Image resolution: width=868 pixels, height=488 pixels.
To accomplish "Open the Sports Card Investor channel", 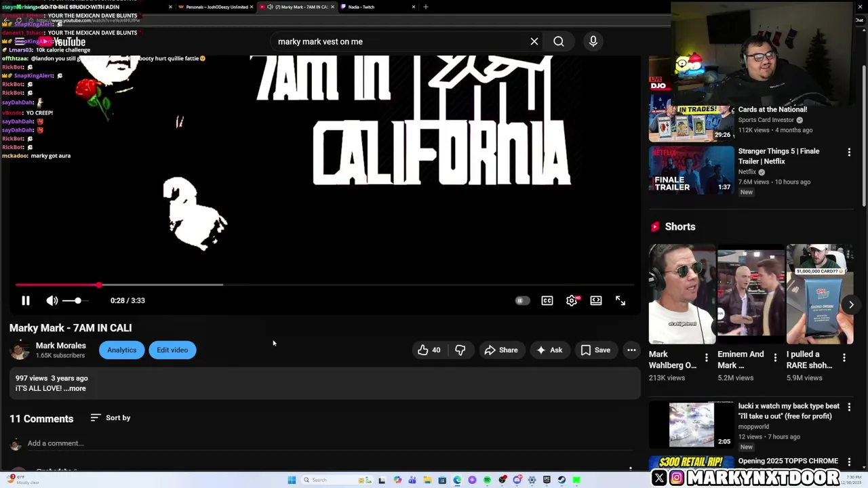I will 766,120.
